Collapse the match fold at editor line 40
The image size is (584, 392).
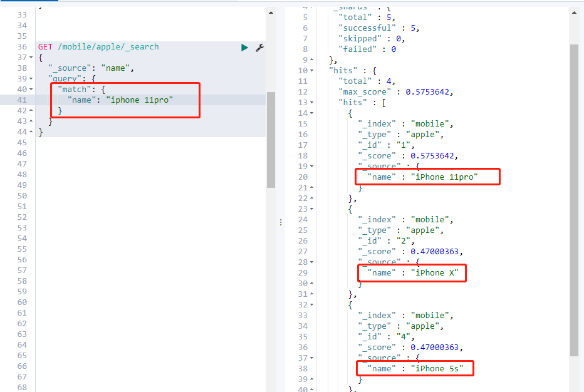pyautogui.click(x=31, y=90)
